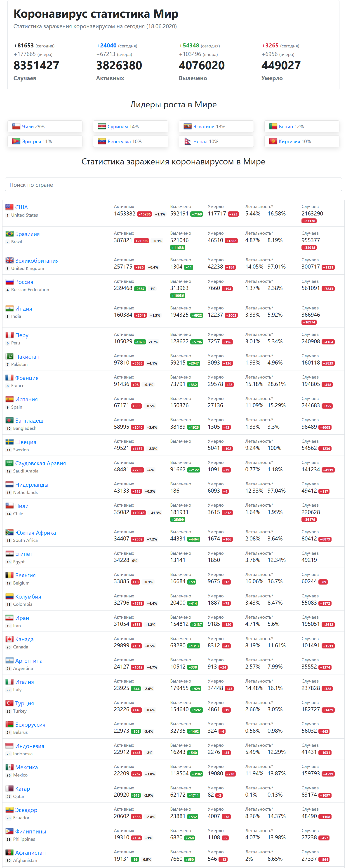Open the Венесуэла 10% growth leader card
Viewport: 346px width, 868px height.
pyautogui.click(x=130, y=141)
